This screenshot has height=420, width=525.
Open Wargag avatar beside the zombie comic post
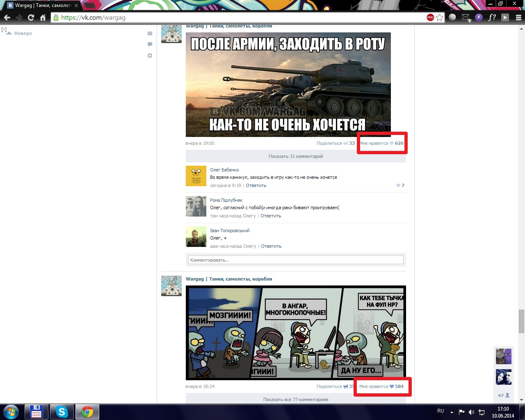(x=171, y=286)
